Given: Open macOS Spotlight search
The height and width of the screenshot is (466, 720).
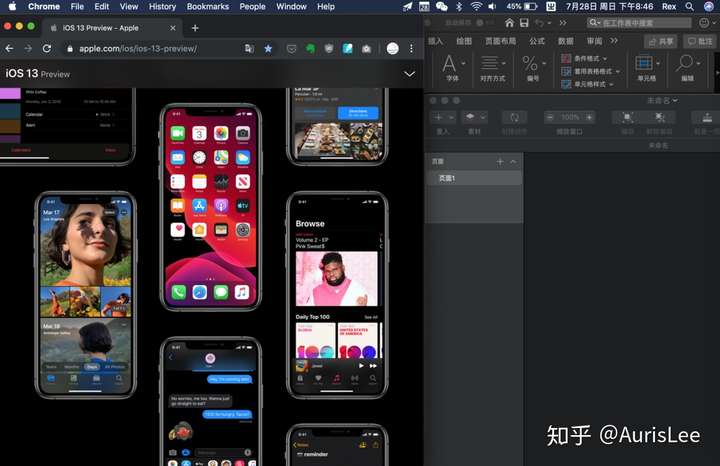Looking at the screenshot, I should (x=690, y=6).
